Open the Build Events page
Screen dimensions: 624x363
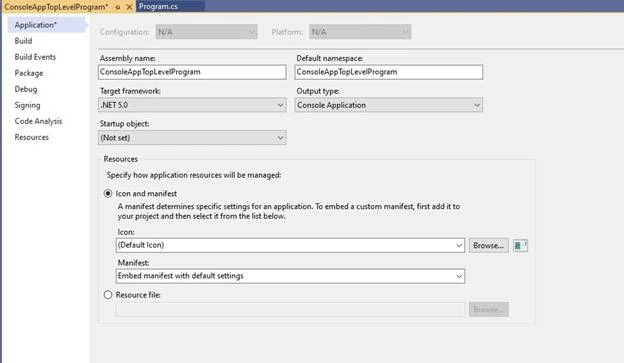pos(35,57)
